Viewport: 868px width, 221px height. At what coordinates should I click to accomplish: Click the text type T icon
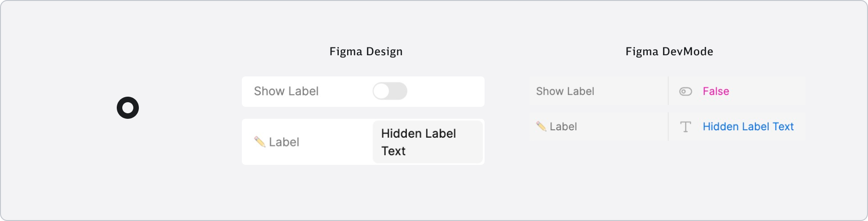(685, 127)
